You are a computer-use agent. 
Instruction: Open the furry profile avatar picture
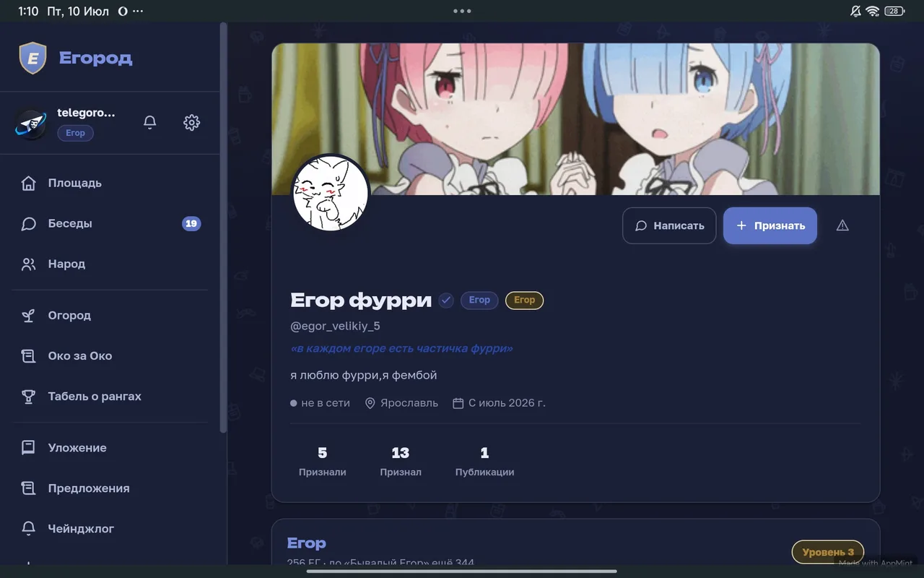point(331,193)
